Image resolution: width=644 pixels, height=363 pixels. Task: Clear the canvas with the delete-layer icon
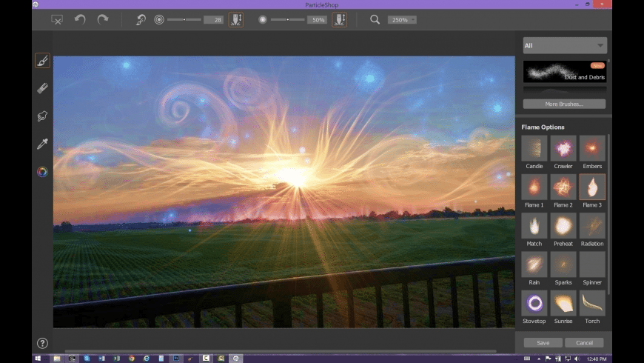click(x=57, y=19)
